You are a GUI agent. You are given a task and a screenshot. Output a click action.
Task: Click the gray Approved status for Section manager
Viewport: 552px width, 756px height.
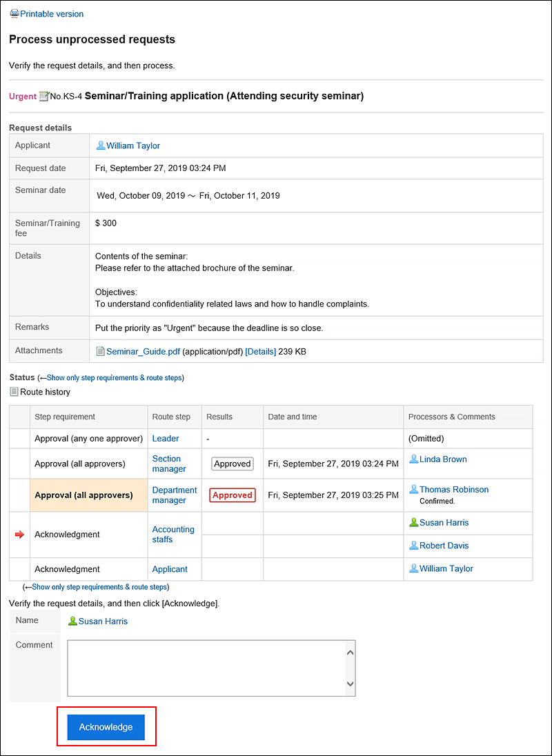[x=233, y=464]
